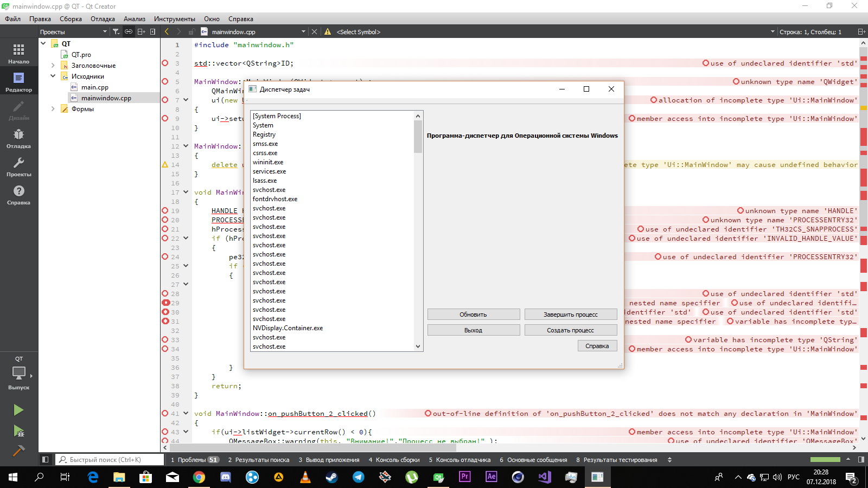Open the kit selector for QT Выпуск

pyautogui.click(x=19, y=374)
